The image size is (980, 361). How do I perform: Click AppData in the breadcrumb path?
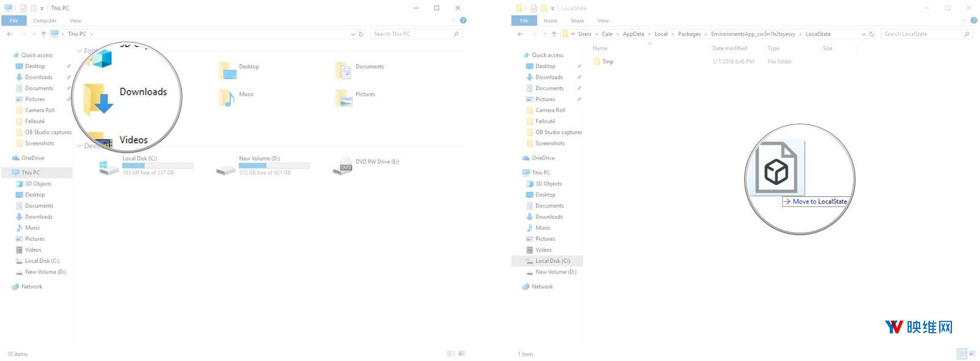point(633,34)
